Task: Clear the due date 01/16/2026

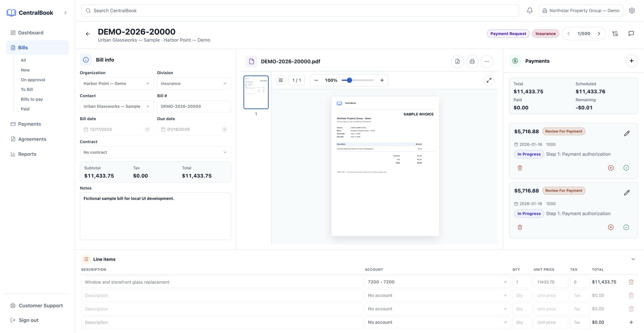Action: [x=225, y=130]
